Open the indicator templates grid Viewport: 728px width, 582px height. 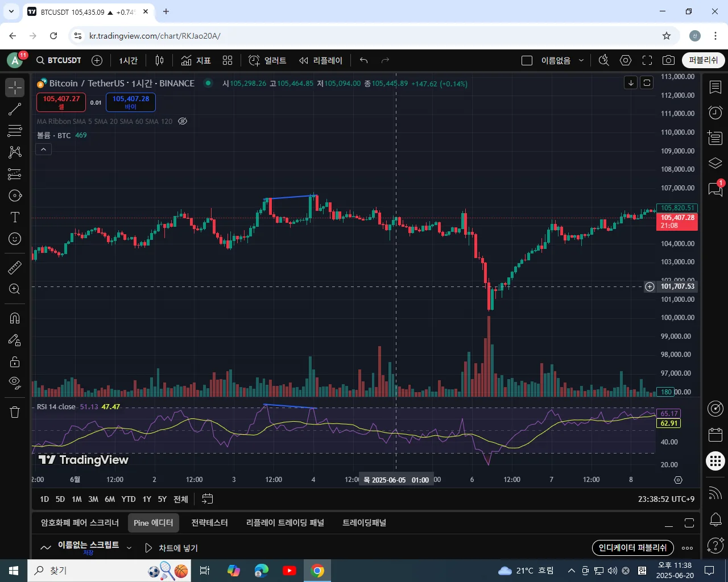[x=227, y=60]
